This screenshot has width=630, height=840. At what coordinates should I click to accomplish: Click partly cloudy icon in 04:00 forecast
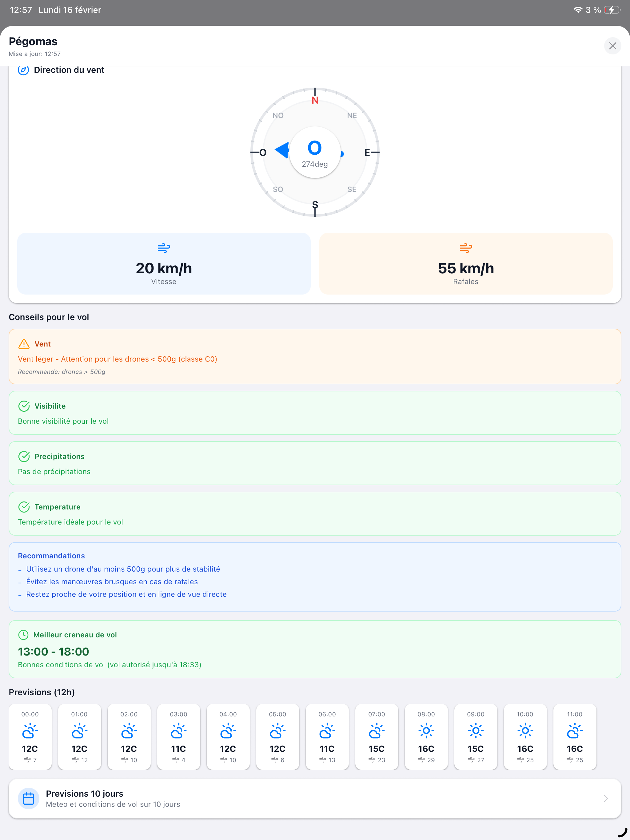(x=228, y=731)
